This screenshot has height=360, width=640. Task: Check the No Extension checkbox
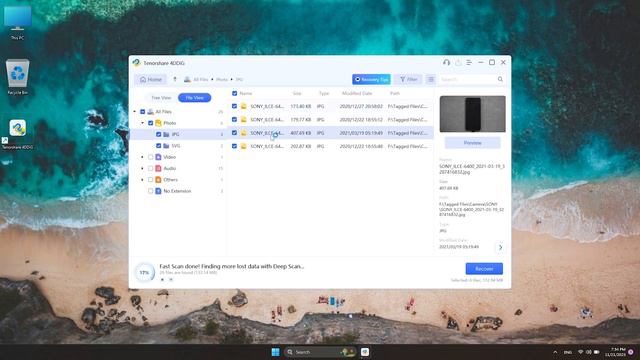151,191
